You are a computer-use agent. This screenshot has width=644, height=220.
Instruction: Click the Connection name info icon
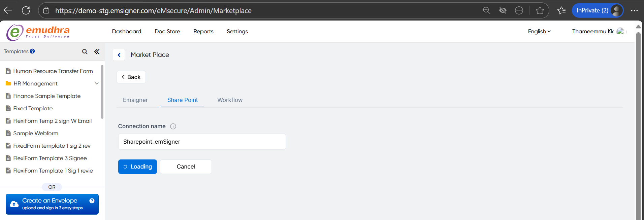(173, 126)
